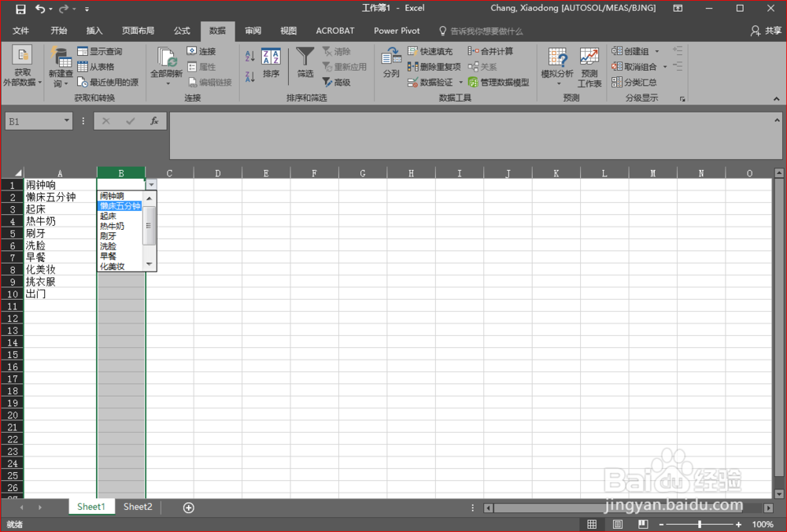Customize Quick Access Toolbar dropdown

(x=87, y=9)
